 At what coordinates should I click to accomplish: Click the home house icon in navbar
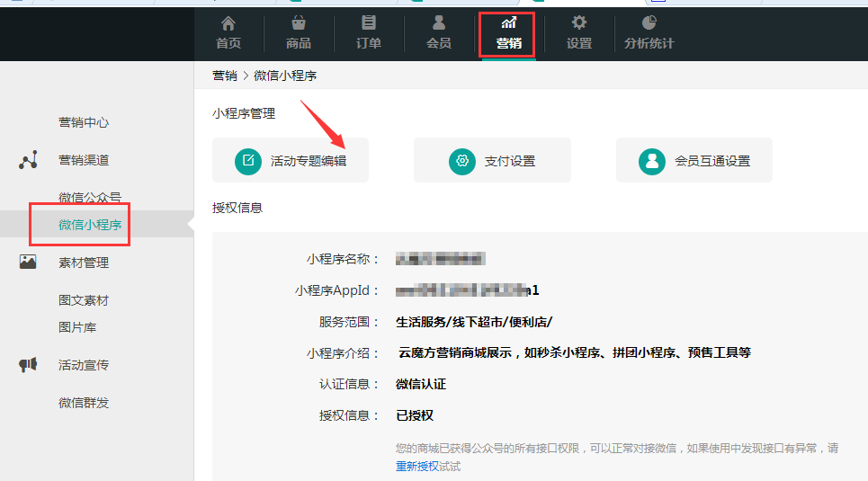tap(228, 23)
